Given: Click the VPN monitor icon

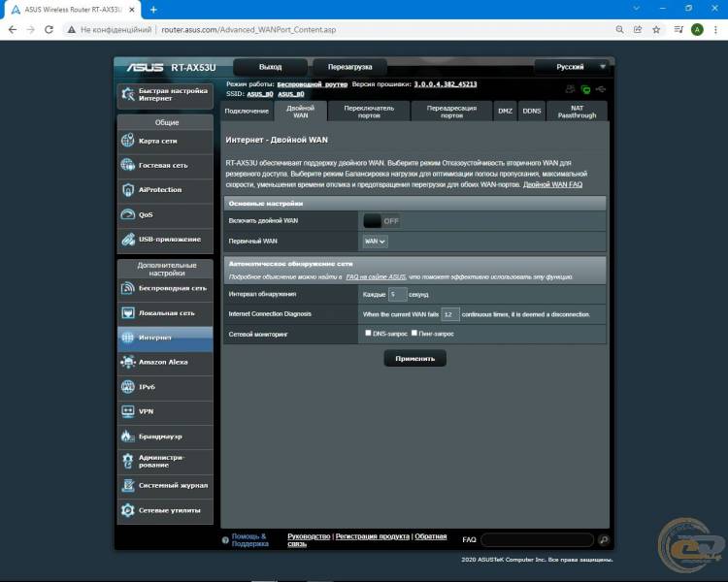Looking at the screenshot, I should click(128, 411).
